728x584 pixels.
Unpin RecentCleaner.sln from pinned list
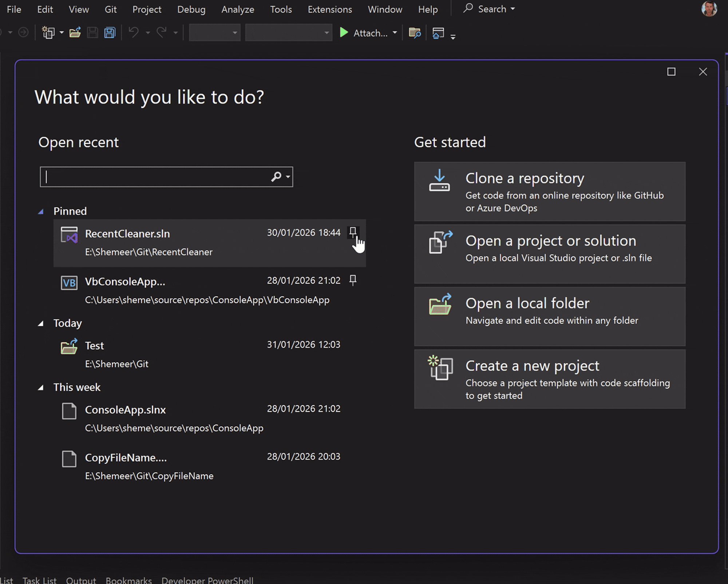353,232
